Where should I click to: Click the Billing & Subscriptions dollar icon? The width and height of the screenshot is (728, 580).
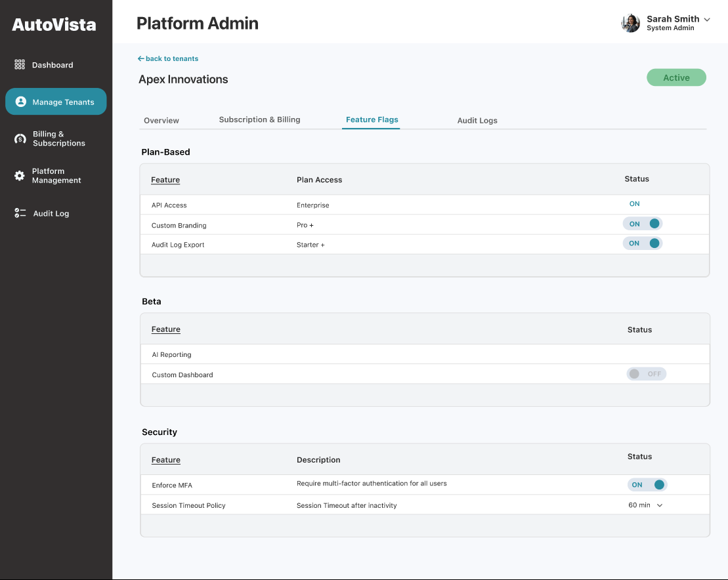[x=20, y=139]
